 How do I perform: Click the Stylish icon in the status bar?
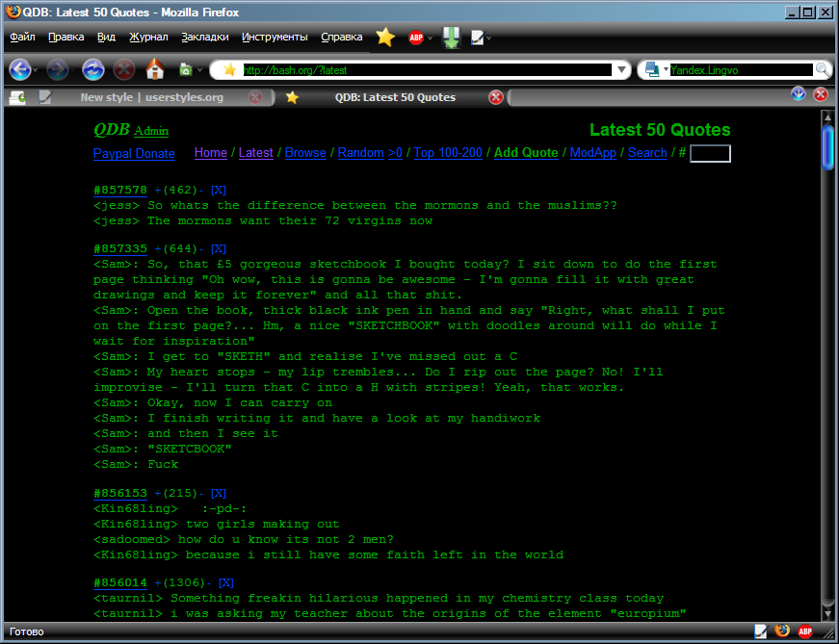point(761,631)
